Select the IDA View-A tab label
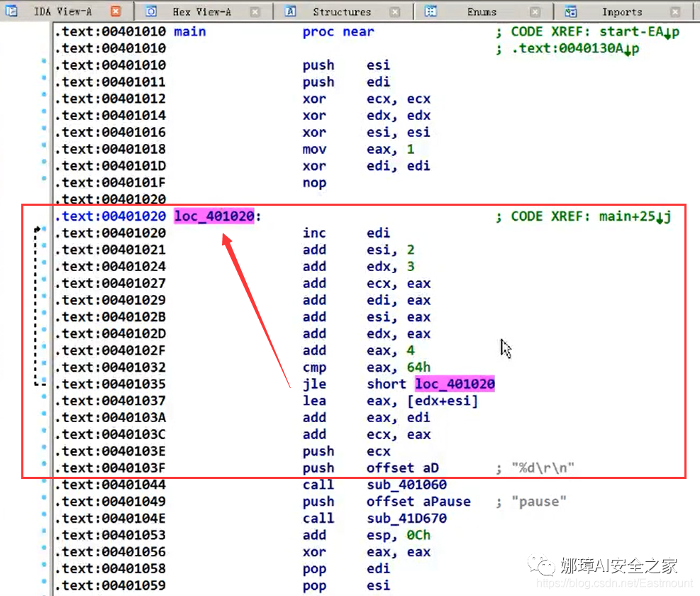The image size is (700, 596). (62, 11)
